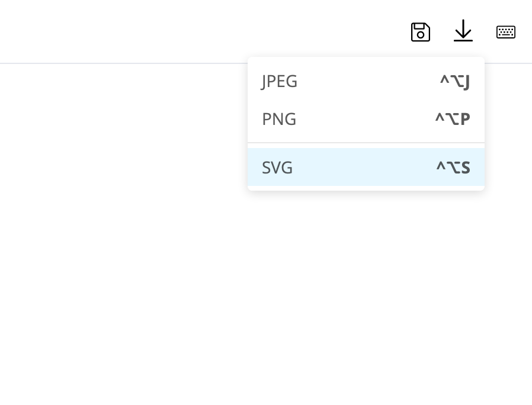Click the download arrow icon
The width and height of the screenshot is (532, 405).
(463, 31)
